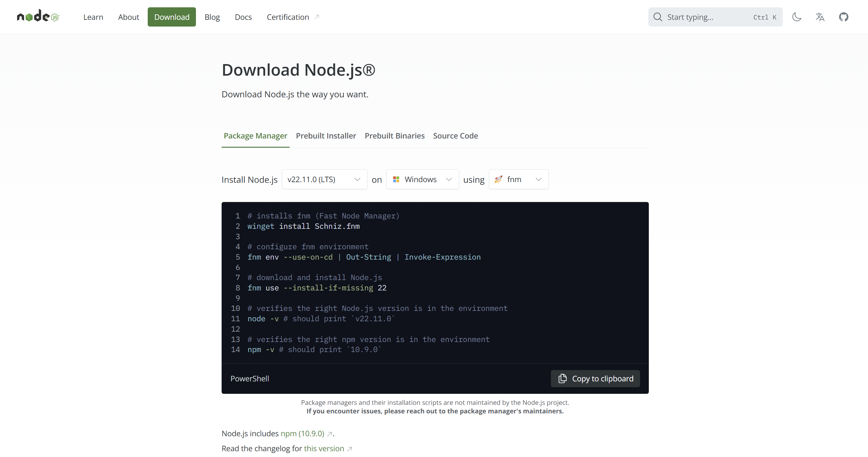Click the Node.js logo
Viewport: 868px width, 457px height.
38,16
